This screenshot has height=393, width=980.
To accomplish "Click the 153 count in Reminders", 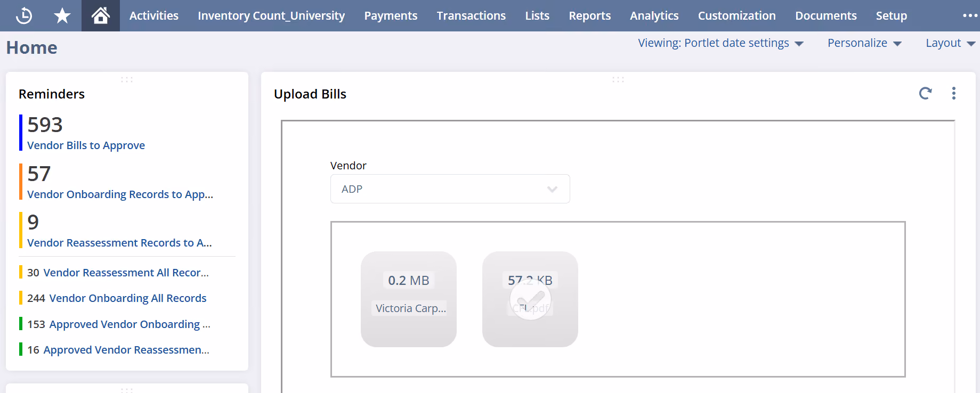I will coord(36,324).
